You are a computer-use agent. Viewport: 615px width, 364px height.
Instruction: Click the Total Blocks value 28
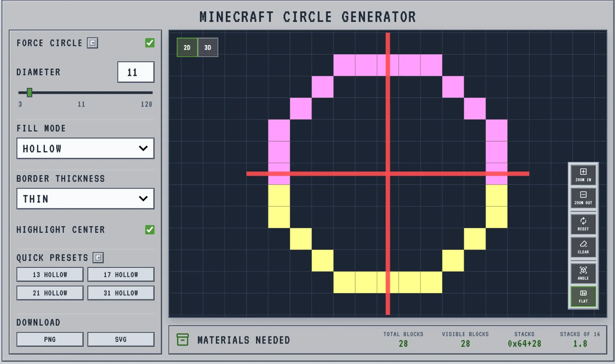pyautogui.click(x=403, y=344)
